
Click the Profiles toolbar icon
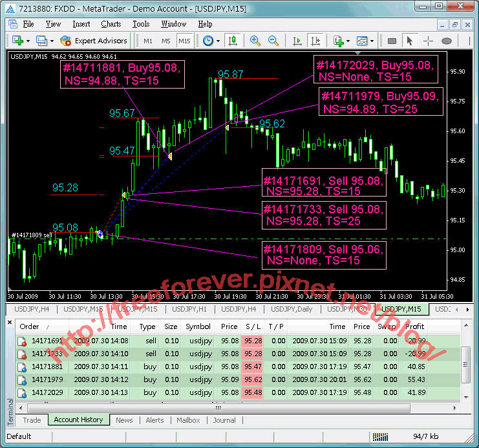tap(41, 41)
